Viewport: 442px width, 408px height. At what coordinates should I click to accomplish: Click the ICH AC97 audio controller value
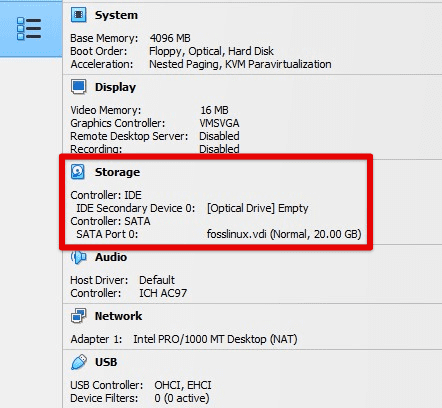click(163, 293)
